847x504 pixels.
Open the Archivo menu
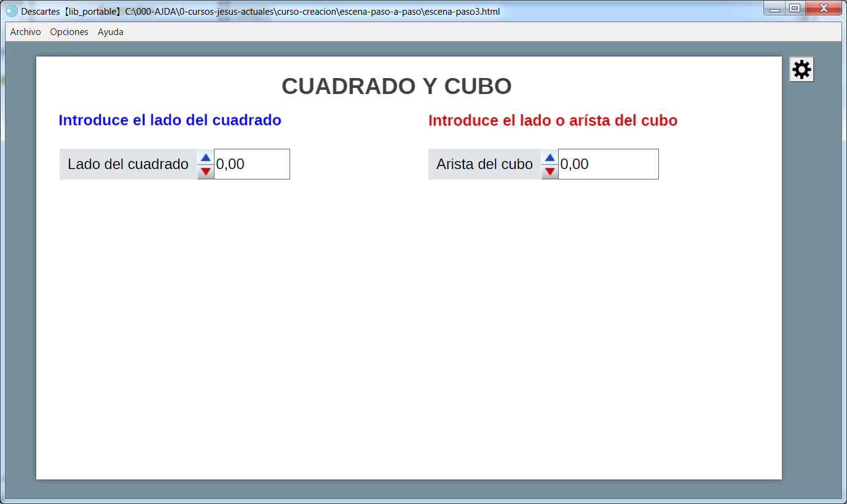[x=26, y=32]
